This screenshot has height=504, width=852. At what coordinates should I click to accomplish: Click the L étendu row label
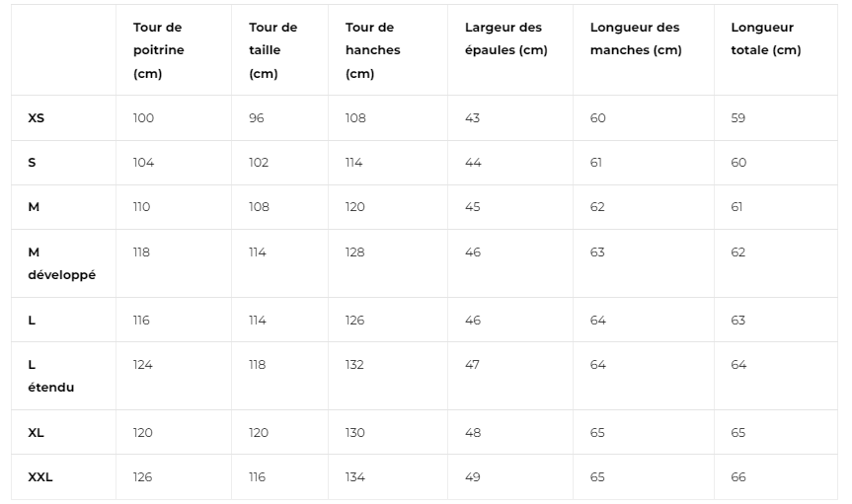tap(50, 376)
